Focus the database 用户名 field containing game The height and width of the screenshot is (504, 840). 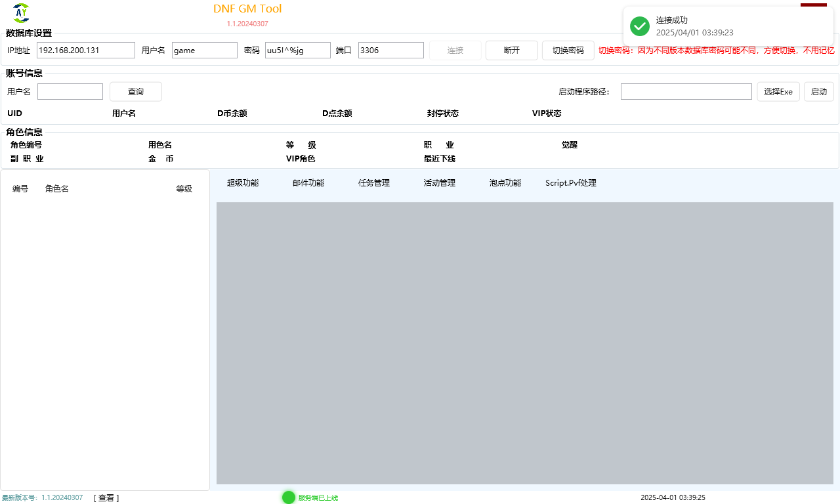(x=205, y=51)
